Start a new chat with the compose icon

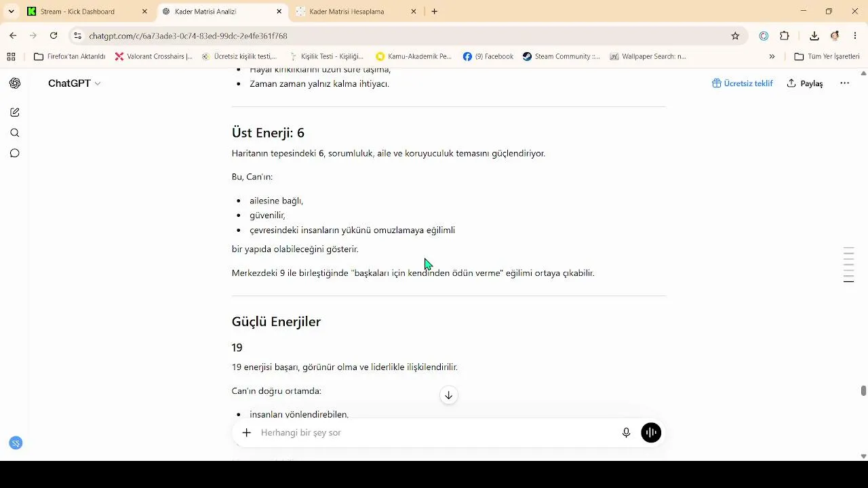pyautogui.click(x=15, y=113)
